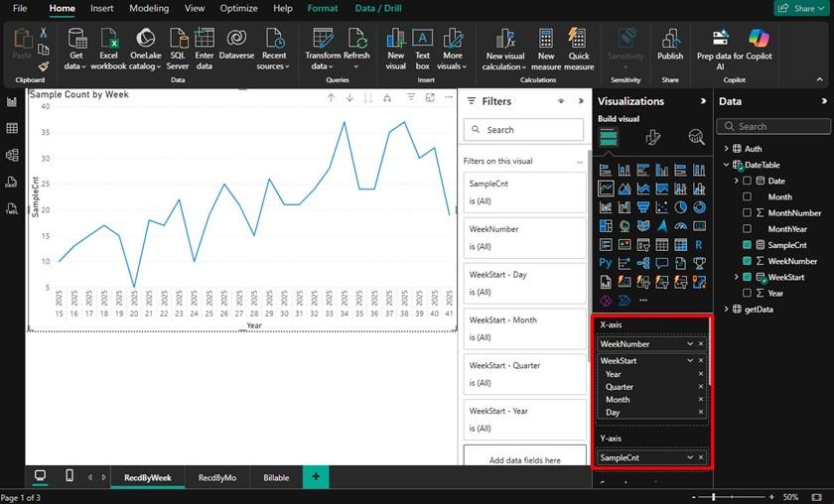Check the MonthNumber field checkbox
Viewport: 834px width, 504px height.
point(747,212)
